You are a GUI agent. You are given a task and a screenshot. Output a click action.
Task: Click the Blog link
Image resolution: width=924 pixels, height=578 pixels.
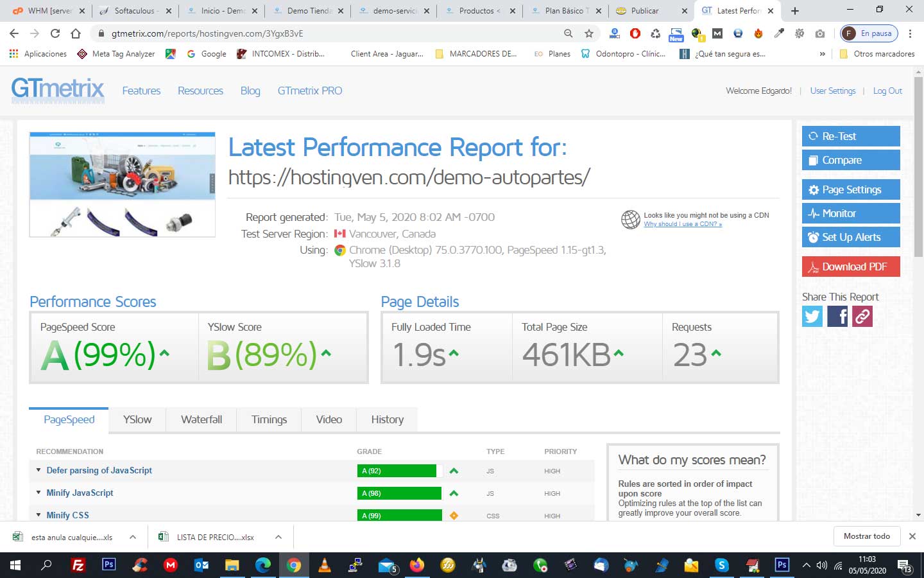click(250, 91)
